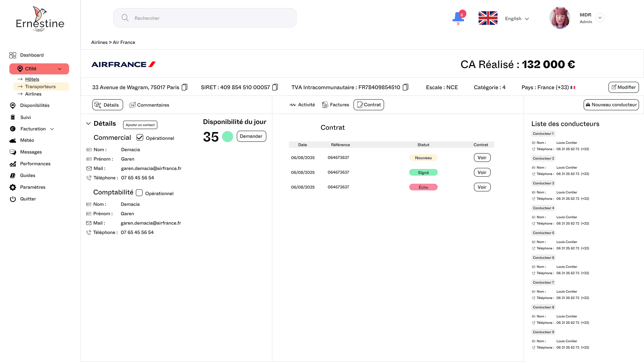Open the Performances chart item
The height and width of the screenshot is (362, 644).
[35, 164]
